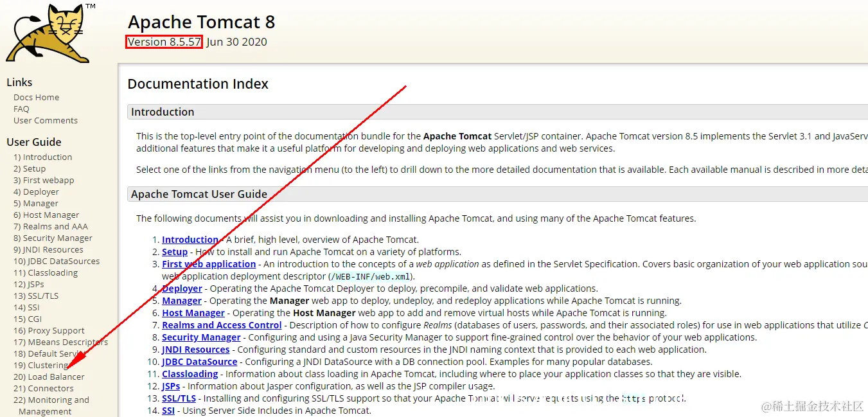Click the /WEB-INF/web.xml code text
Screen dimensions: 868x417
pos(369,277)
